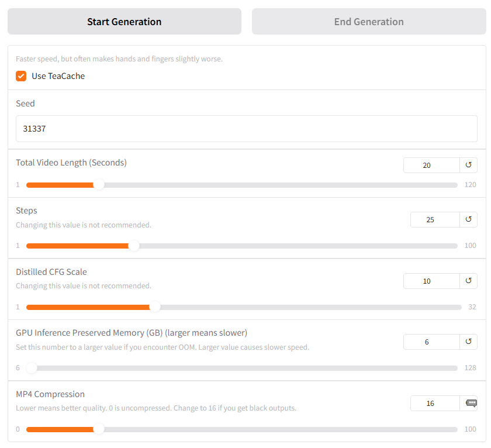Click Distilled CFG Scale number box
The height and width of the screenshot is (448, 491).
pyautogui.click(x=431, y=281)
